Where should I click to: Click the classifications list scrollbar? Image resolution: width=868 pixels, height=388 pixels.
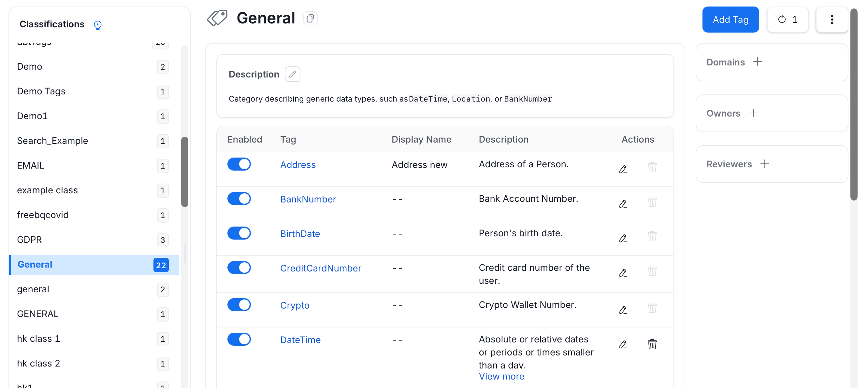184,172
